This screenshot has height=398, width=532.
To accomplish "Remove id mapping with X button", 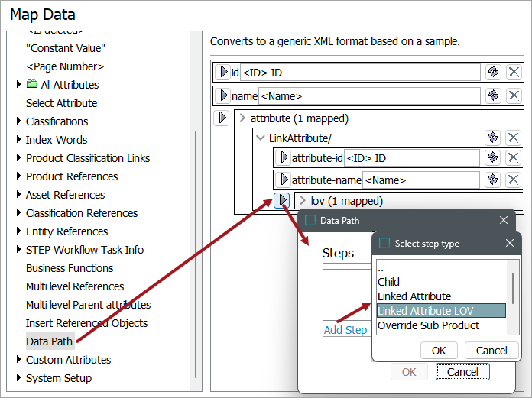I will 514,72.
